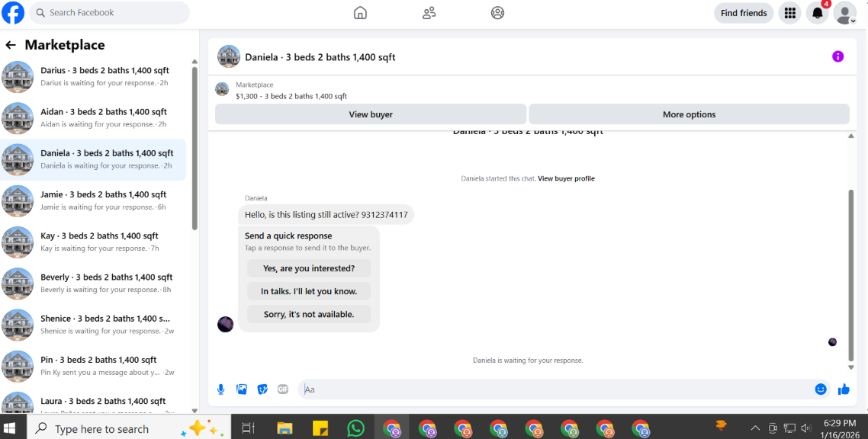Click the volume speaker tray icon

806,428
